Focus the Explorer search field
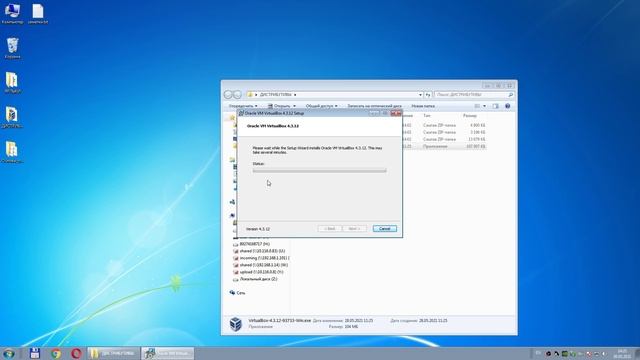This screenshot has height=360, width=640. point(473,95)
